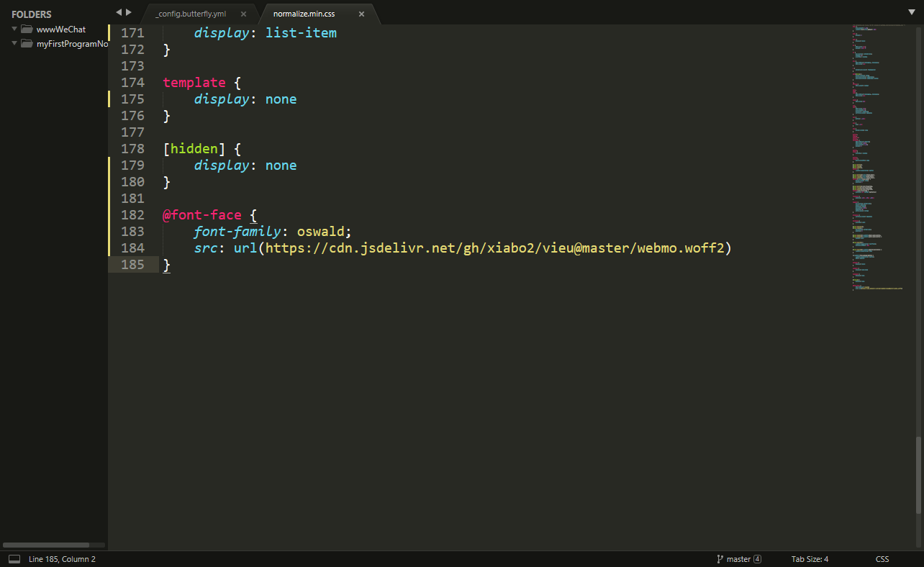
Task: Click 'display' property on line 175
Action: coord(222,99)
